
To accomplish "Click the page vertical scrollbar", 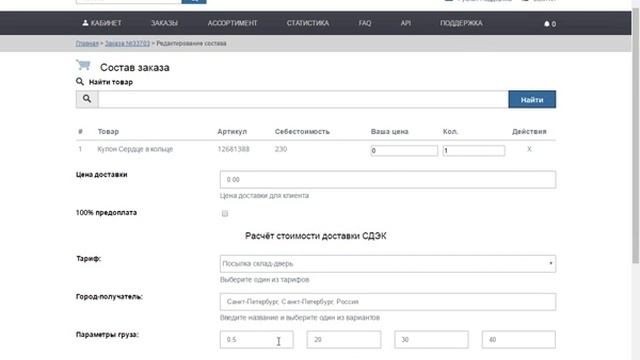I will coord(636,135).
